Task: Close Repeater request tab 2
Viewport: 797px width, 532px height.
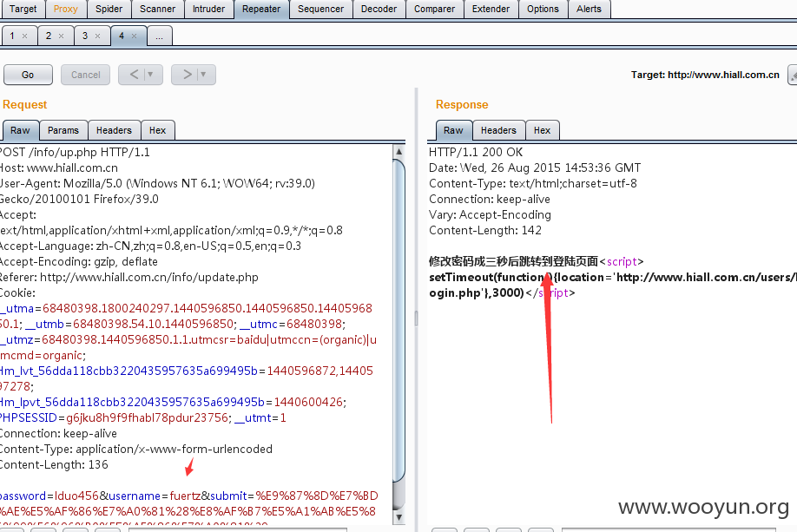Action: point(61,36)
